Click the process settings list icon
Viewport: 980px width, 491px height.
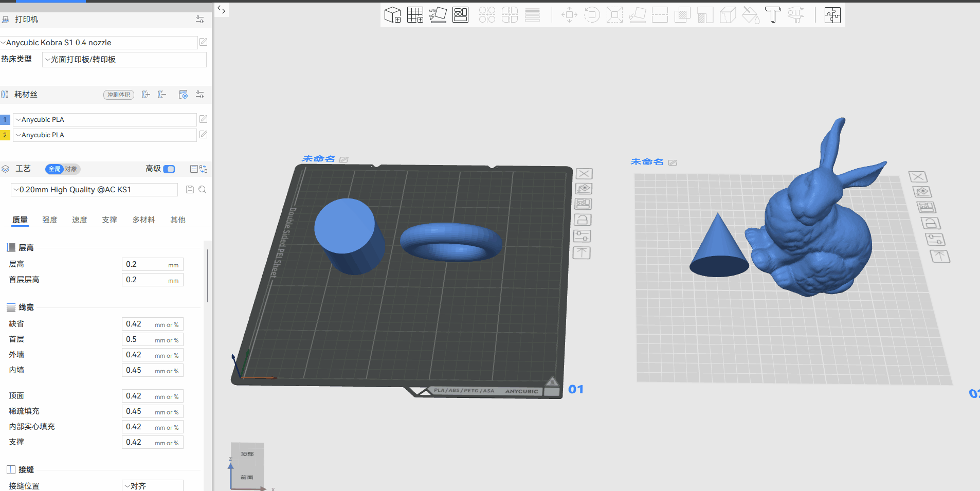tap(194, 169)
